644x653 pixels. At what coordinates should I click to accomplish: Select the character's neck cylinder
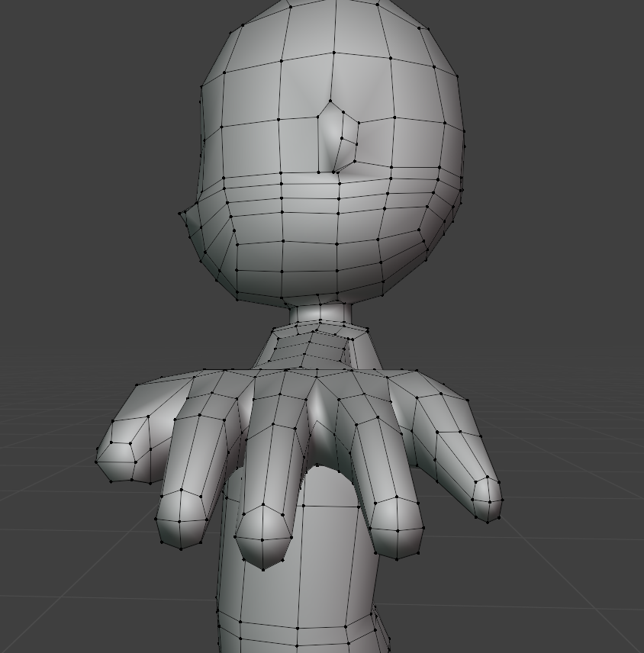coord(320,313)
